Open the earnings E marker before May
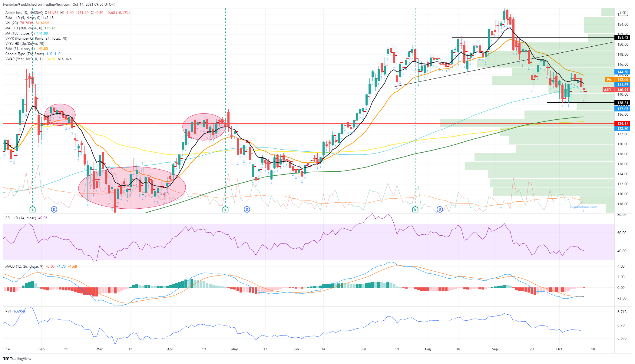 coord(225,209)
